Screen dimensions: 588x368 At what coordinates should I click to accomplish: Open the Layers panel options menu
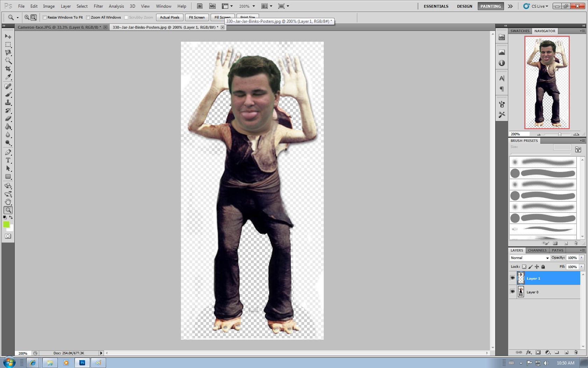(582, 250)
